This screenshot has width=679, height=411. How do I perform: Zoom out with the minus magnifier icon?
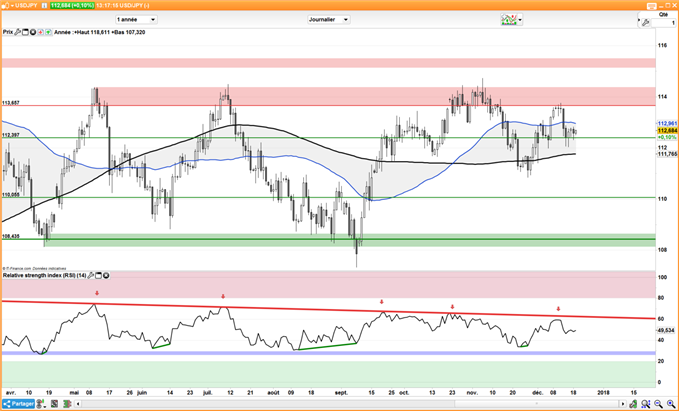tap(658, 405)
